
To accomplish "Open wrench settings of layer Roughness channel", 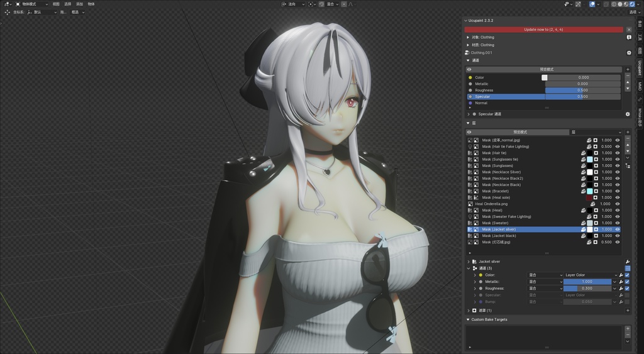I will pos(621,288).
